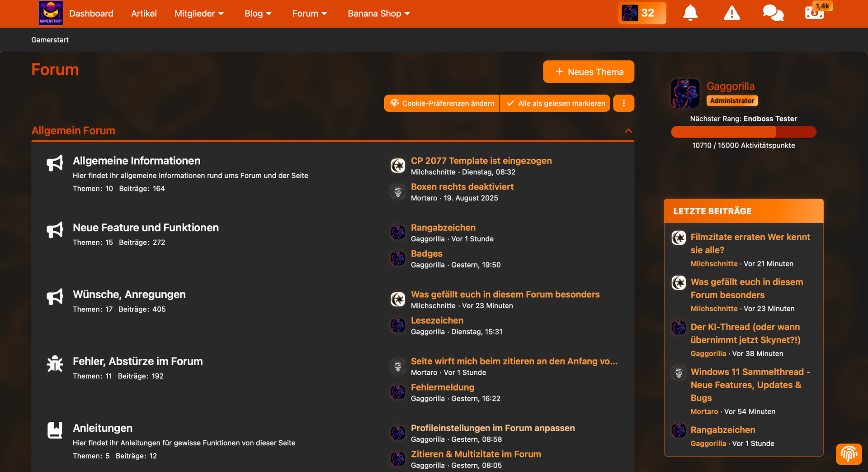Open the three-dot more options menu
868x472 pixels.
pos(623,103)
